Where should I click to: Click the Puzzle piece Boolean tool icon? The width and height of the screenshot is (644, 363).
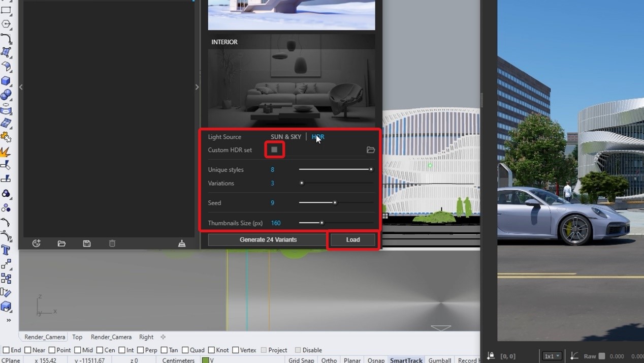(x=6, y=137)
